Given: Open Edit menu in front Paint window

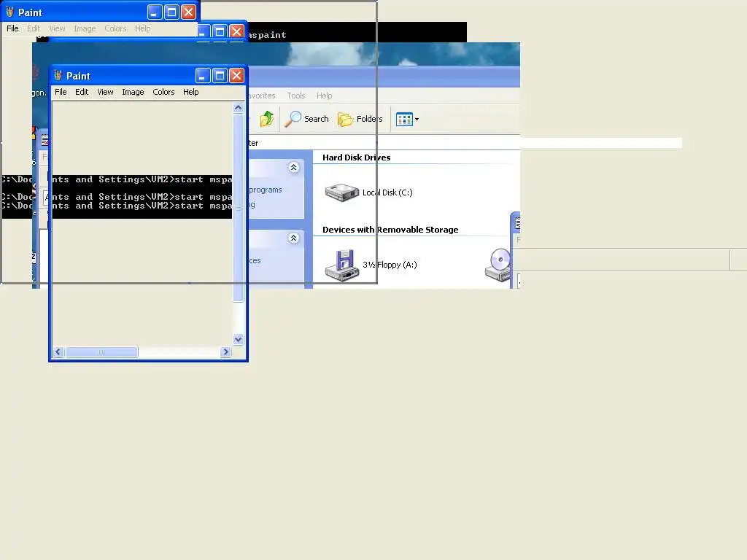Looking at the screenshot, I should (x=82, y=92).
